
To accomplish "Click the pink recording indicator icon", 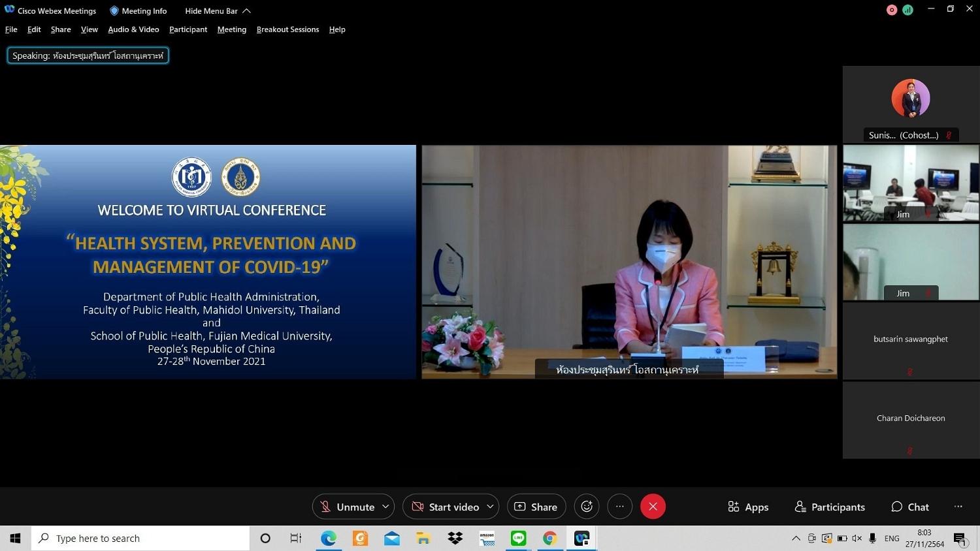I will click(x=892, y=10).
